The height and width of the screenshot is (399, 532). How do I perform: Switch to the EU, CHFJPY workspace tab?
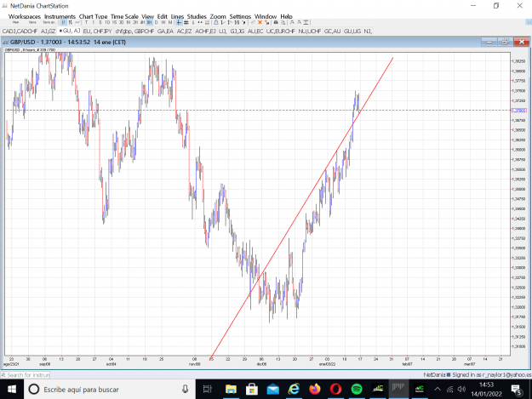[97, 31]
